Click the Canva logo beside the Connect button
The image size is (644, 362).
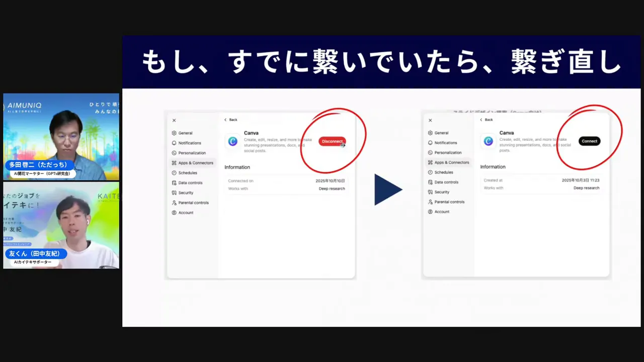pyautogui.click(x=489, y=141)
